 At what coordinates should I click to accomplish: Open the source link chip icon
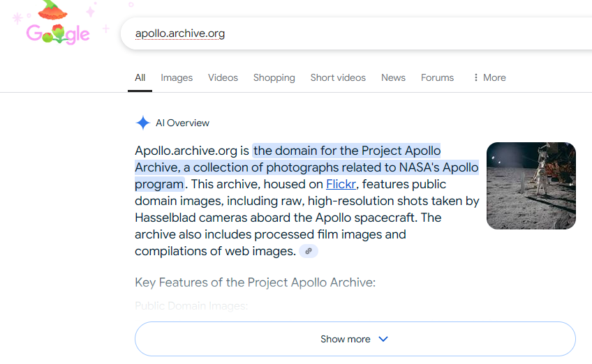pos(309,251)
